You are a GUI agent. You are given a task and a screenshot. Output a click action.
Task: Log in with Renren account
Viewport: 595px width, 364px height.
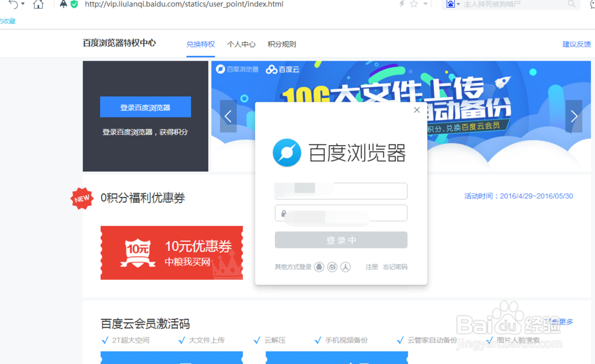click(345, 267)
